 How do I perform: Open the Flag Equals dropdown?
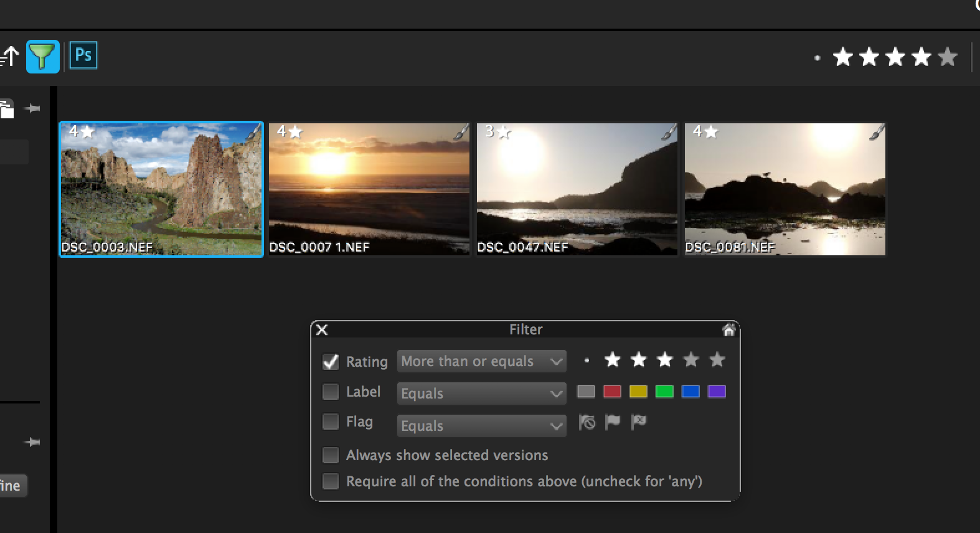[x=481, y=426]
